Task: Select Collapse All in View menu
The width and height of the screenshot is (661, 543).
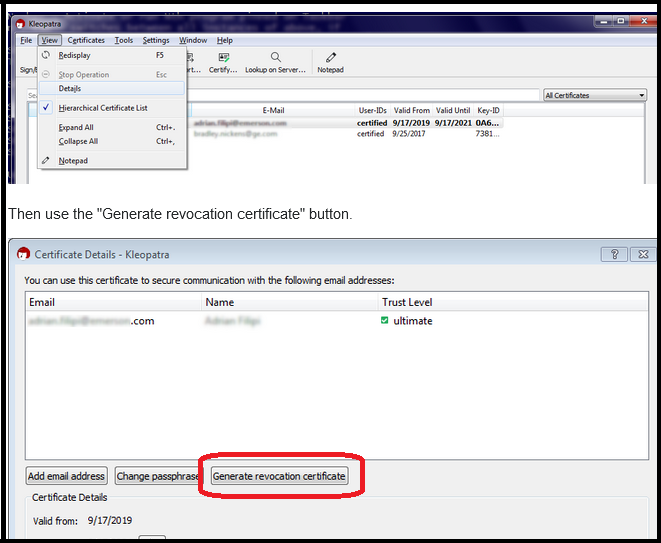Action: [78, 141]
